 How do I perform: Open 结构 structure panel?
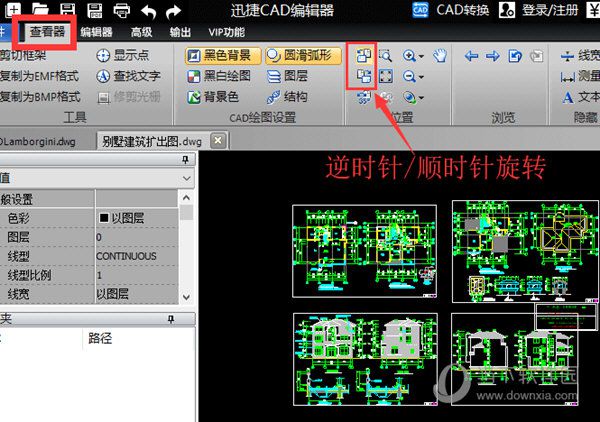pos(287,97)
